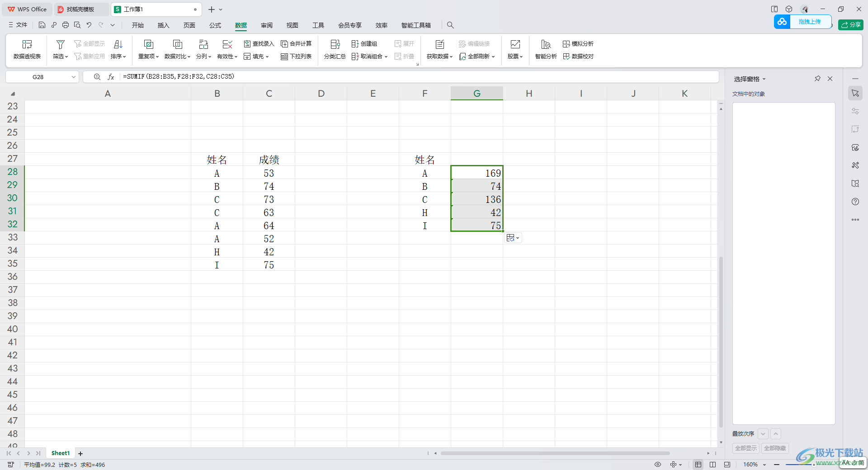This screenshot has height=470, width=868.
Task: Click the zoom magnifier beside formula bar
Action: pos(97,77)
